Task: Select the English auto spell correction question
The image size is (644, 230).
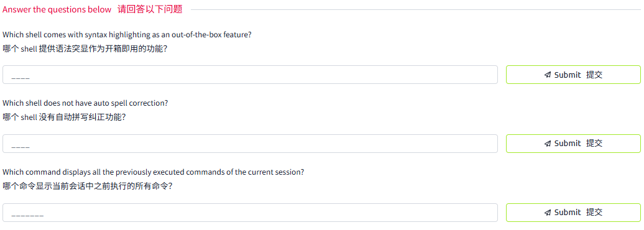Action: coord(85,103)
